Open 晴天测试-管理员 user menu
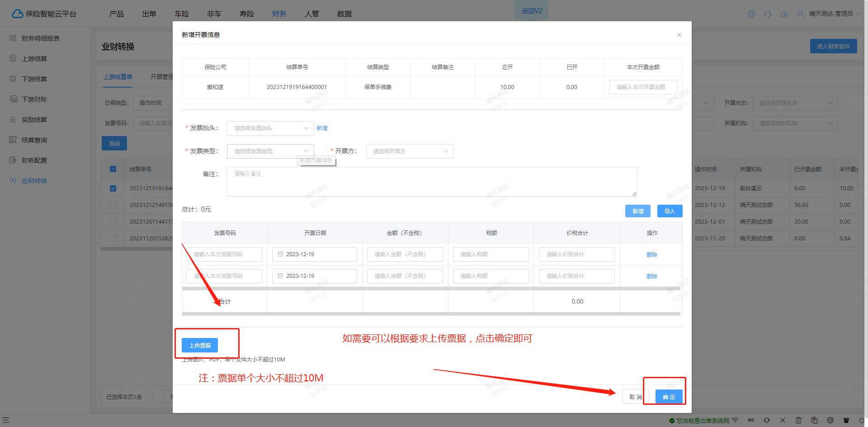The image size is (868, 427). click(829, 14)
